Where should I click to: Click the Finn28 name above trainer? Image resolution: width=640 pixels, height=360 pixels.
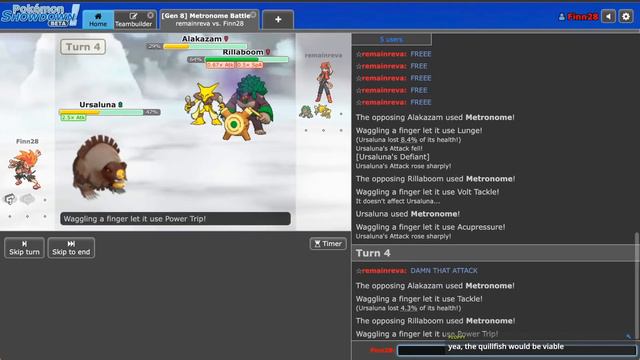point(27,141)
